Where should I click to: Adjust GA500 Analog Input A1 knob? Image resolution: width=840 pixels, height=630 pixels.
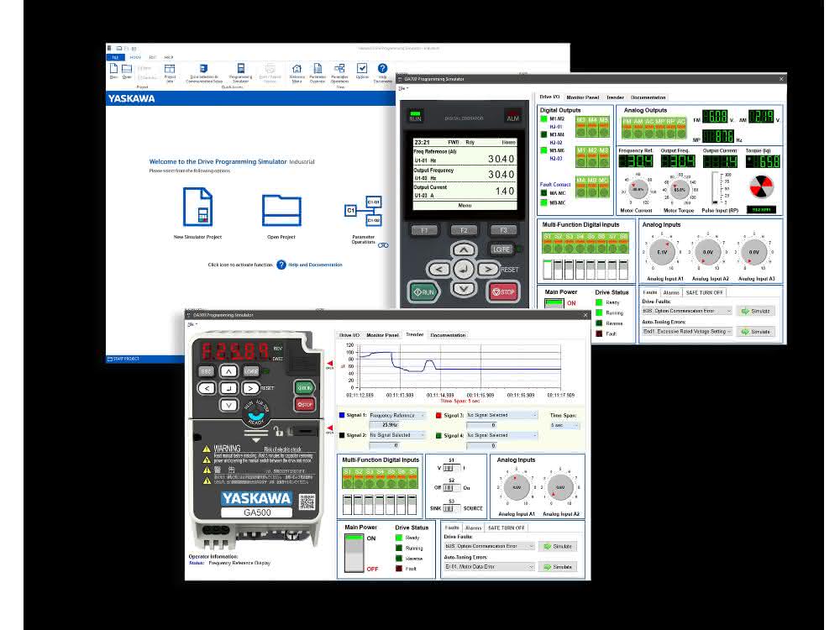click(x=517, y=487)
